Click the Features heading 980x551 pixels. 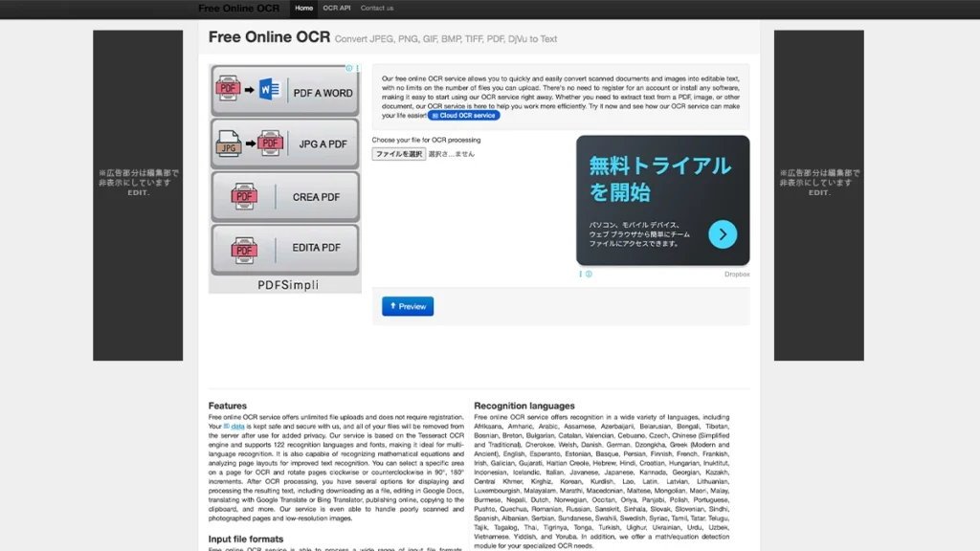coord(228,406)
